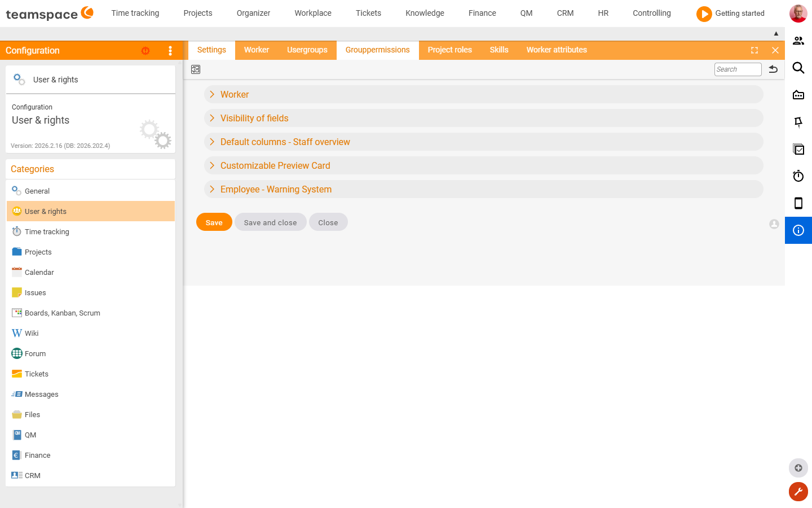The image size is (812, 508).
Task: Collapse header with the small up arrow
Action: tap(776, 33)
